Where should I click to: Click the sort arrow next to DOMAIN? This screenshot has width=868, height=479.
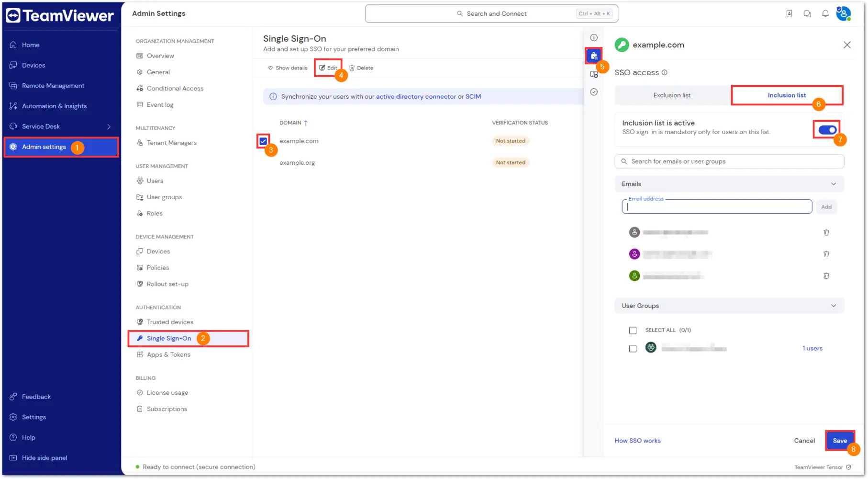(306, 123)
